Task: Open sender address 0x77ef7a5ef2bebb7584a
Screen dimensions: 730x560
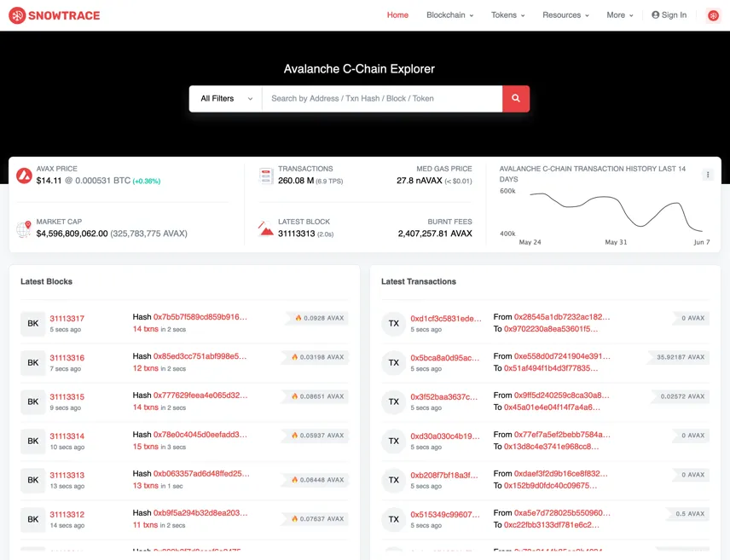Action: pyautogui.click(x=562, y=435)
